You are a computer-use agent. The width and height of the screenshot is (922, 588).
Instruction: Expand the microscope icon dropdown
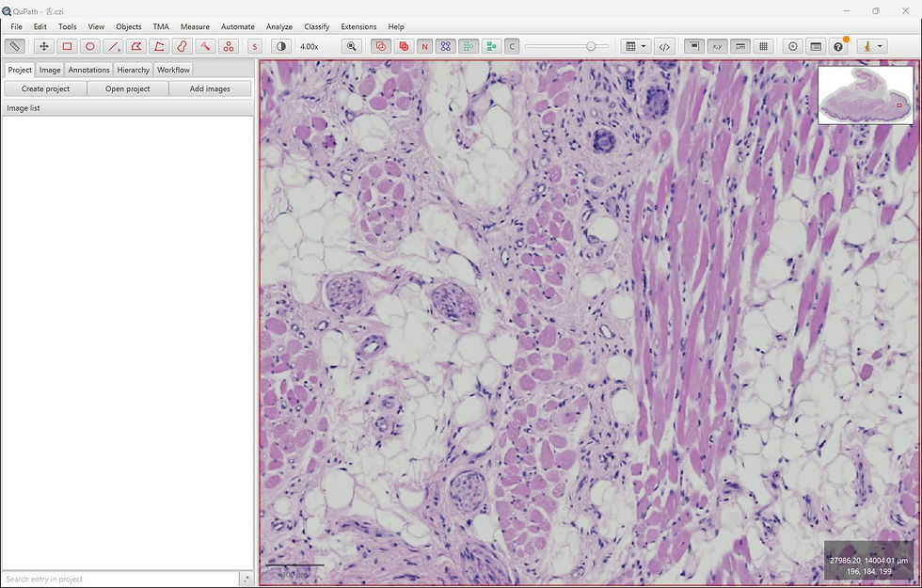(x=872, y=46)
